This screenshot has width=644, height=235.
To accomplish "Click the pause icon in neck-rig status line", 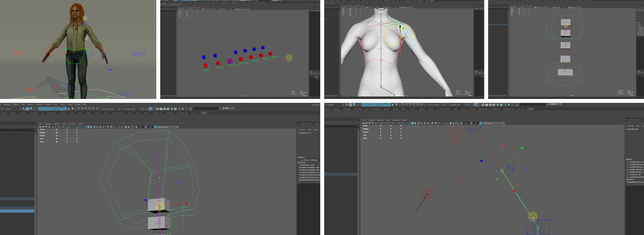I will coord(182,109).
